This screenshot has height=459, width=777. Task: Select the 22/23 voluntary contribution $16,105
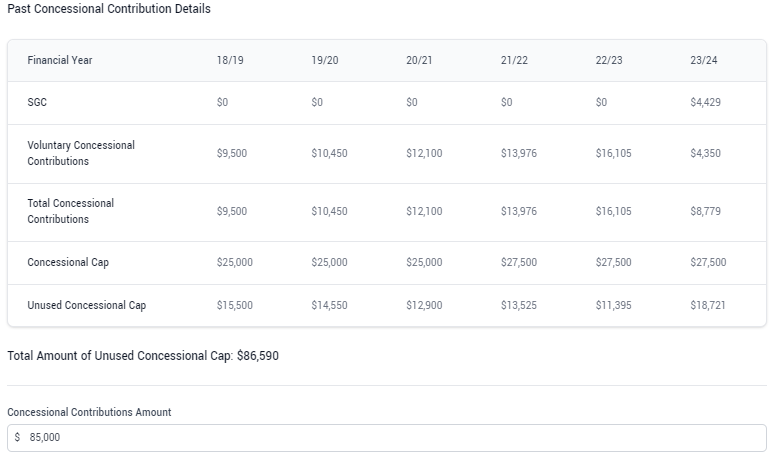(613, 153)
